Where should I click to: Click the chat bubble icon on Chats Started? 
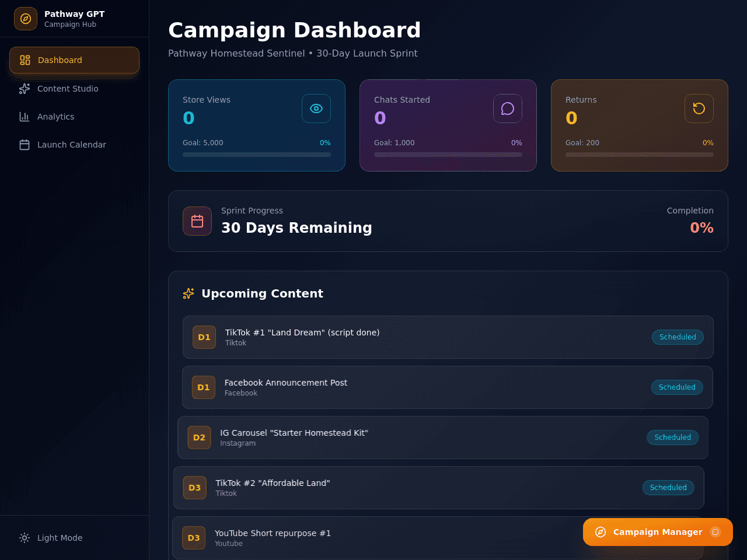click(x=508, y=108)
